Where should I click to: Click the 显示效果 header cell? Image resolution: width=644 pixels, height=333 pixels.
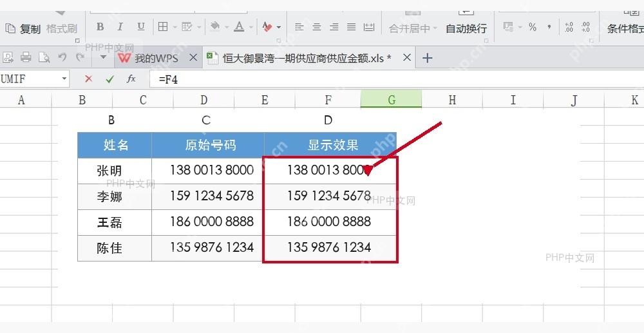pos(330,145)
